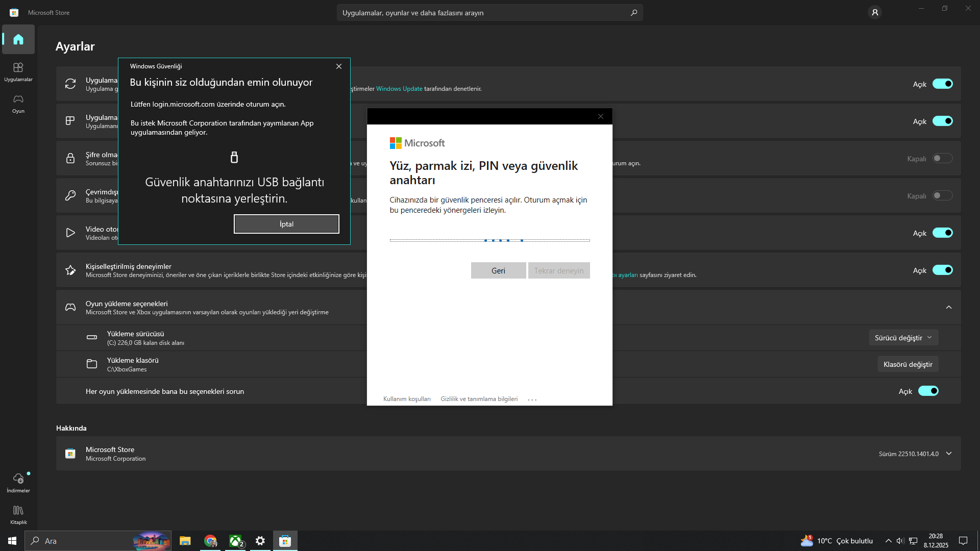Screen dimensions: 980x551
Task: Open İndirmeler in the sidebar
Action: click(18, 483)
